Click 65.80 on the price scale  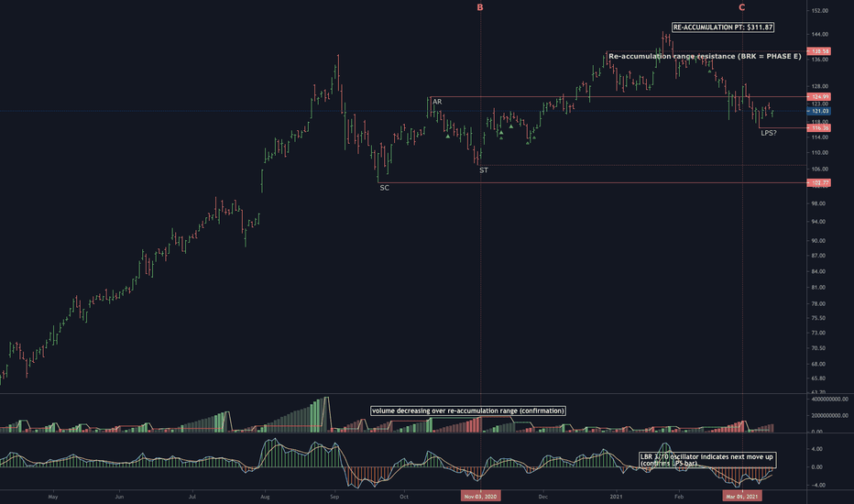point(818,378)
